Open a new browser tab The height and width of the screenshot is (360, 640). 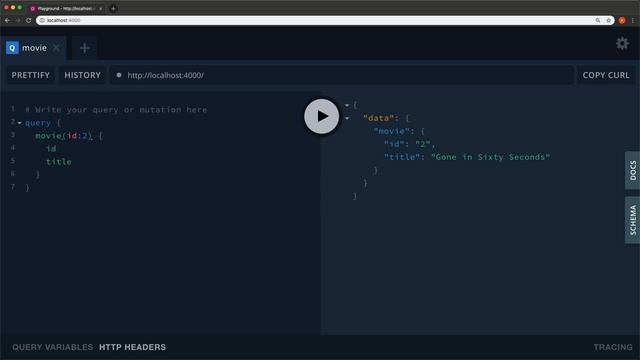[x=113, y=8]
